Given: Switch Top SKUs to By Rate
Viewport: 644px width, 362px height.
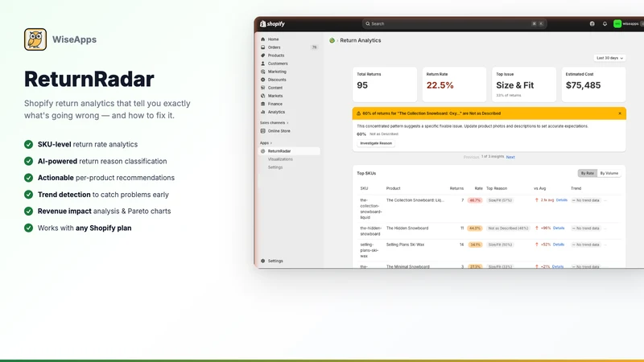Looking at the screenshot, I should coord(588,173).
